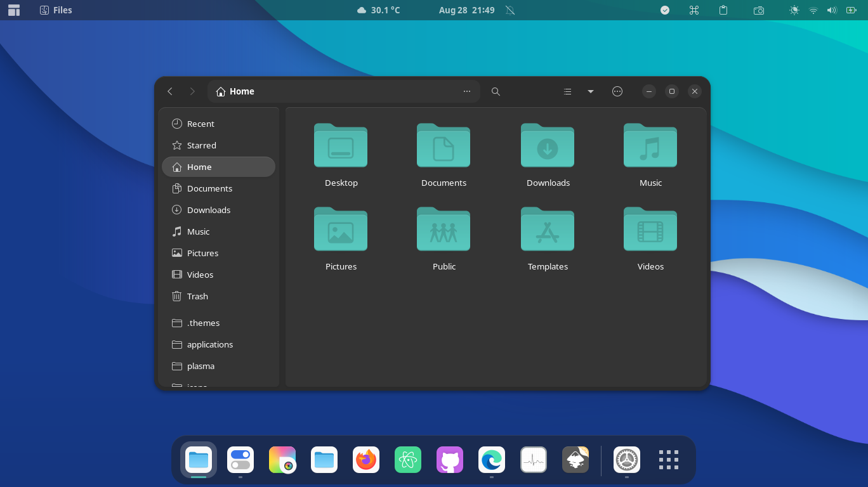868x487 pixels.
Task: Launch the toggle switches app in dock
Action: pyautogui.click(x=240, y=460)
